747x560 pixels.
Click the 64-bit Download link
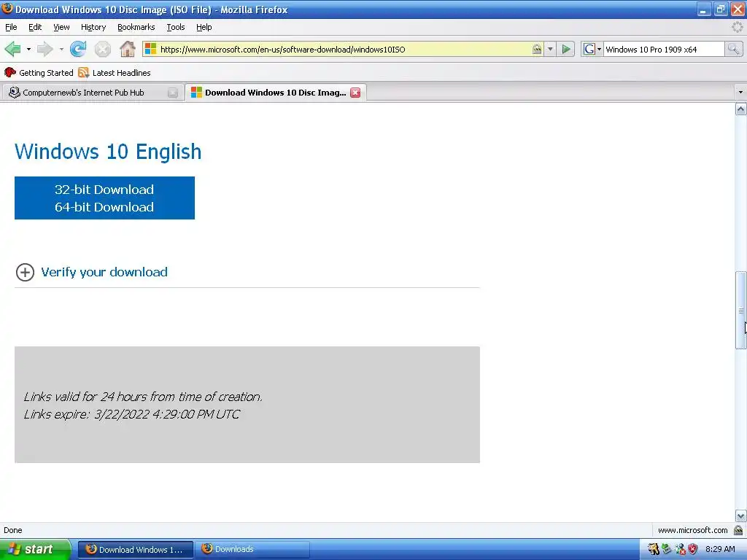tap(104, 207)
